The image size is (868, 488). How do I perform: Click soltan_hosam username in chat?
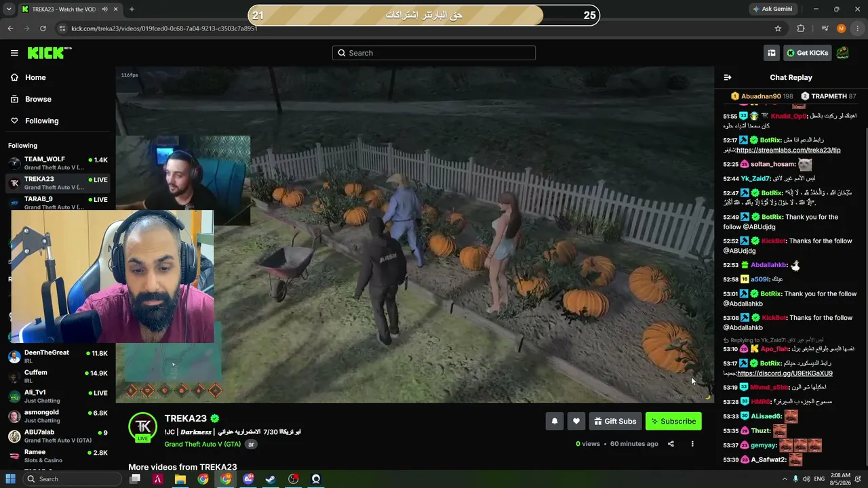[772, 164]
